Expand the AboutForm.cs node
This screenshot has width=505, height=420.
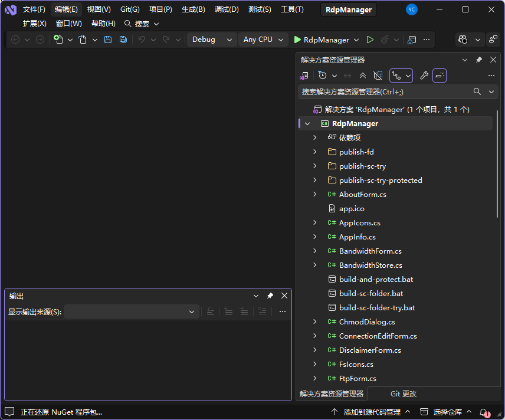click(315, 194)
